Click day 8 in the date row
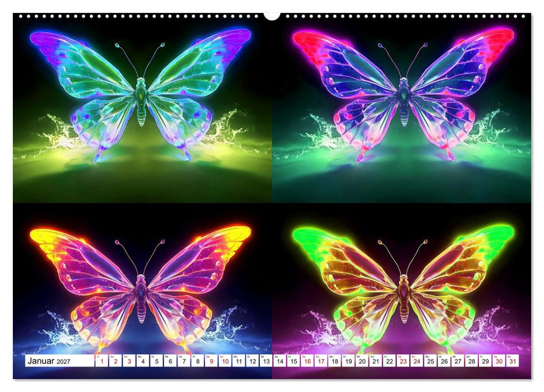The height and width of the screenshot is (392, 544). click(x=197, y=361)
